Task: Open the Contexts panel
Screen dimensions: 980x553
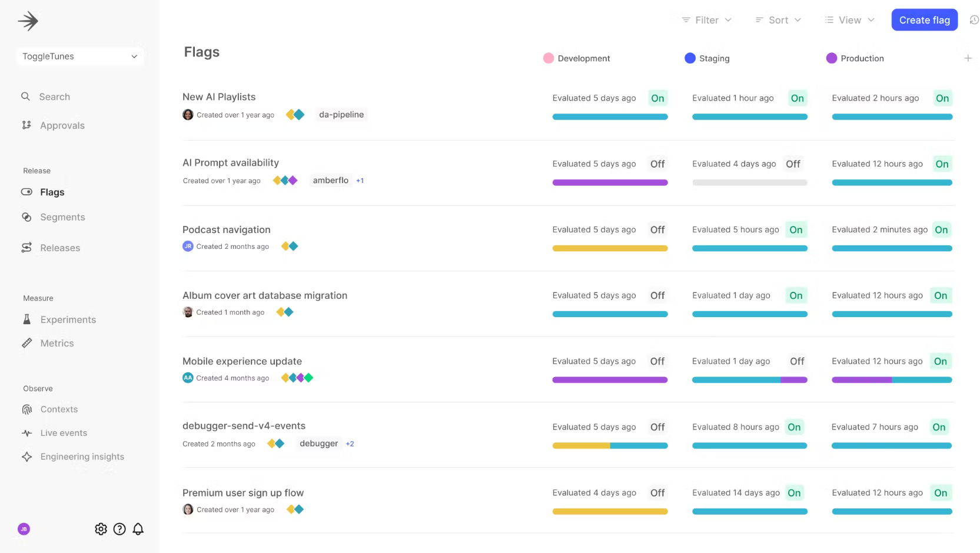Action: [58, 409]
